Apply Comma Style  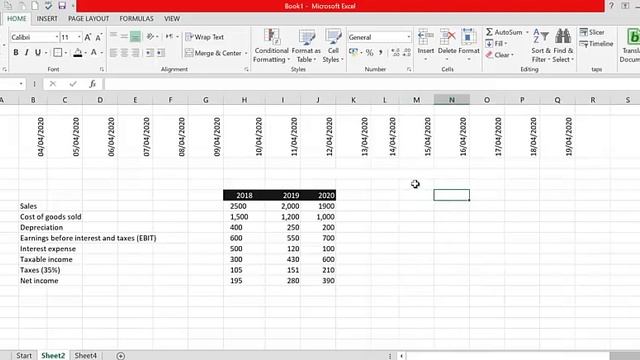[x=380, y=53]
